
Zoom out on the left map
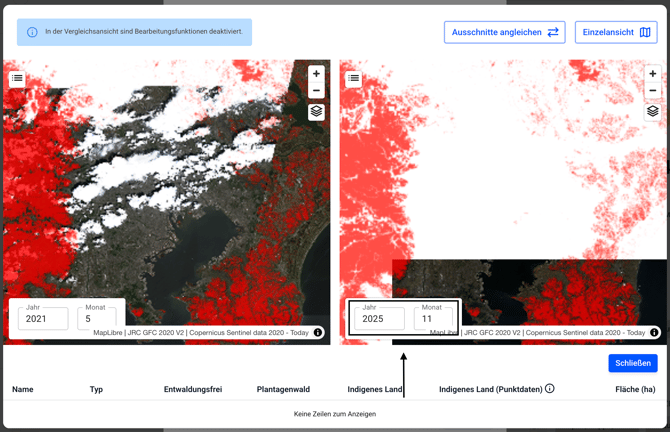[x=316, y=91]
